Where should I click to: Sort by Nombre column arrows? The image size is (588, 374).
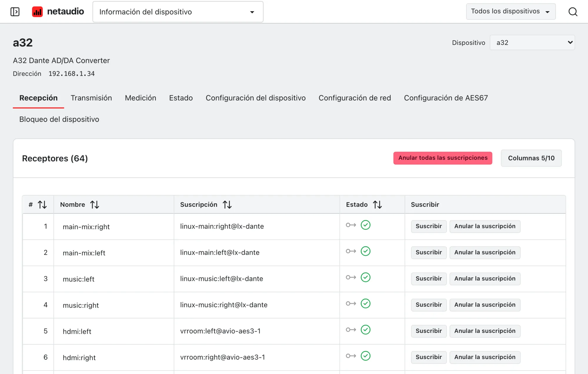pyautogui.click(x=95, y=204)
